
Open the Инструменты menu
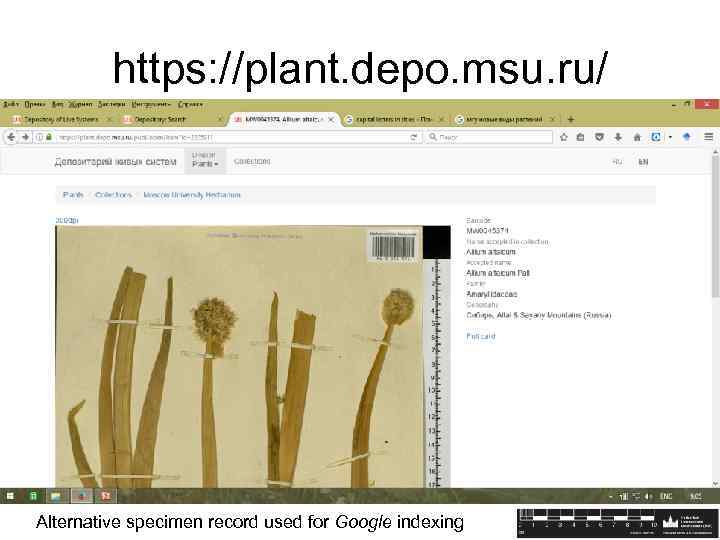click(x=151, y=105)
